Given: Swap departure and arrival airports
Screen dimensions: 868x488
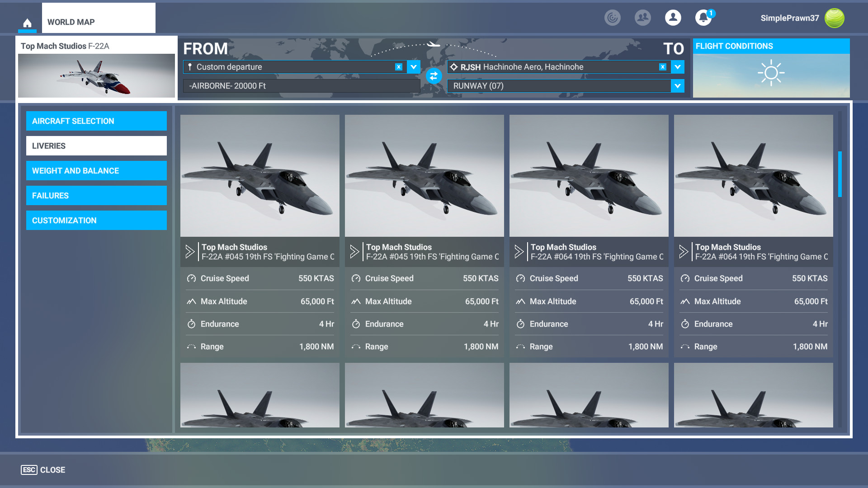Looking at the screenshot, I should coord(434,76).
